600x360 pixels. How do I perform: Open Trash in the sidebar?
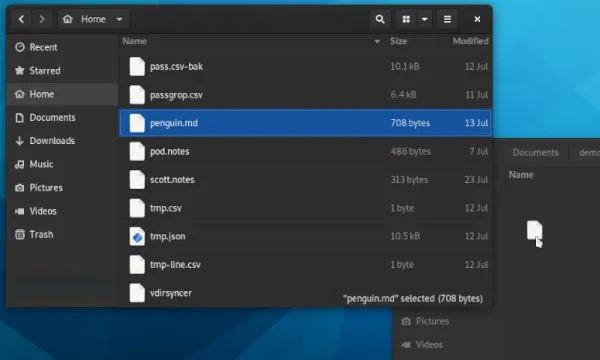[x=62, y=234]
